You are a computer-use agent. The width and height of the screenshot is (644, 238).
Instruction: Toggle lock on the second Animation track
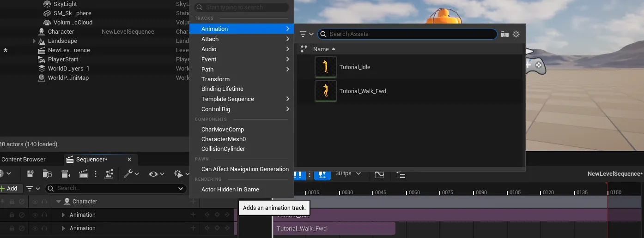coord(12,228)
